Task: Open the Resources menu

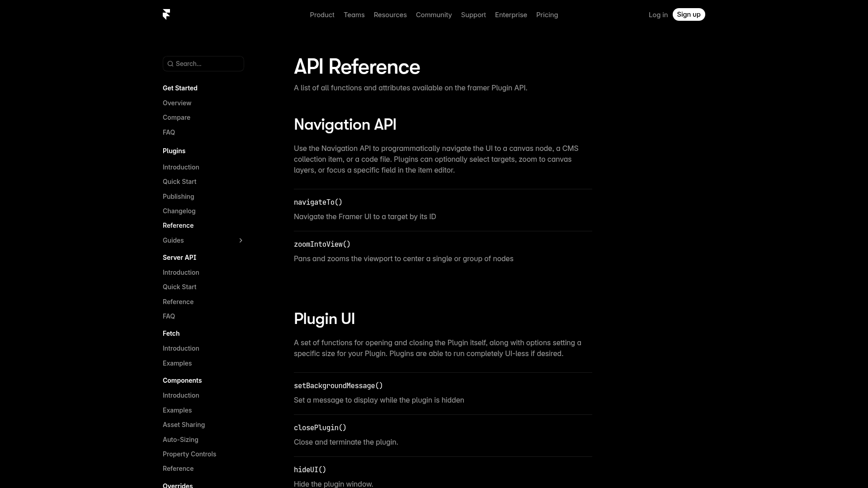Action: 390,15
